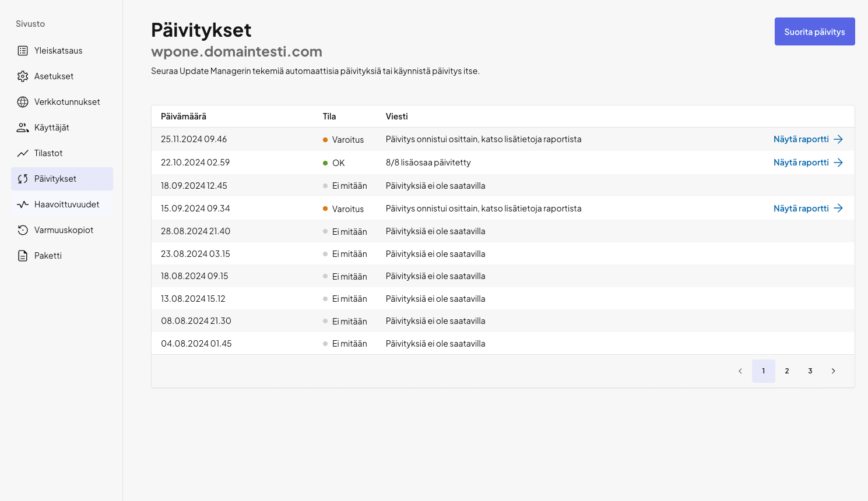Click the Varmuuskopiot restore clock icon
Image resolution: width=868 pixels, height=501 pixels.
[x=23, y=230]
